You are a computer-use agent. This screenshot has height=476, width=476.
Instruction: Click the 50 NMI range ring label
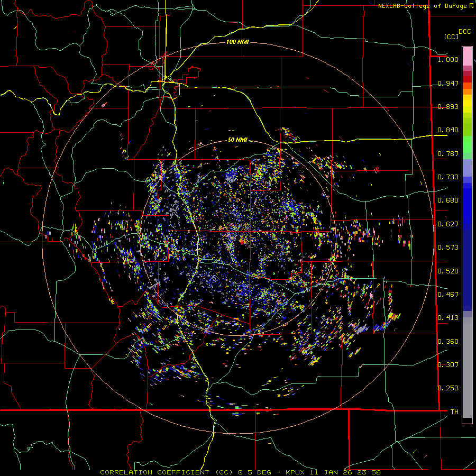237,140
